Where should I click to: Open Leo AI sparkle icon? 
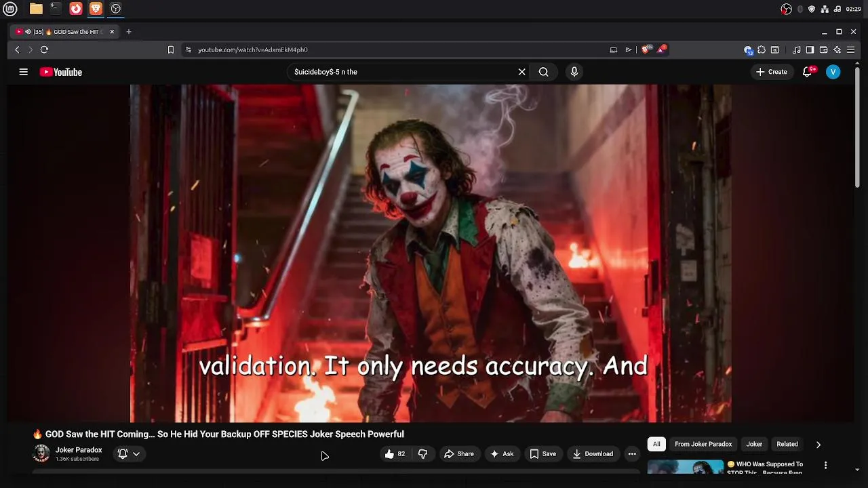pos(837,49)
